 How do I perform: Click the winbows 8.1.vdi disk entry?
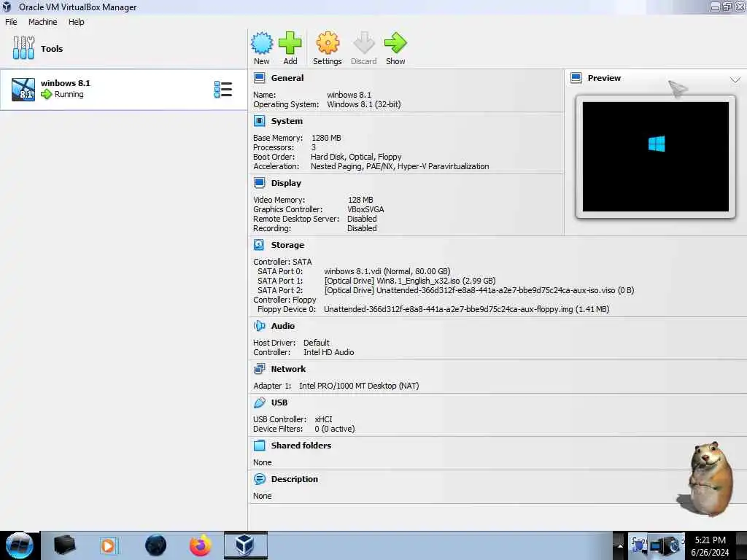click(387, 271)
